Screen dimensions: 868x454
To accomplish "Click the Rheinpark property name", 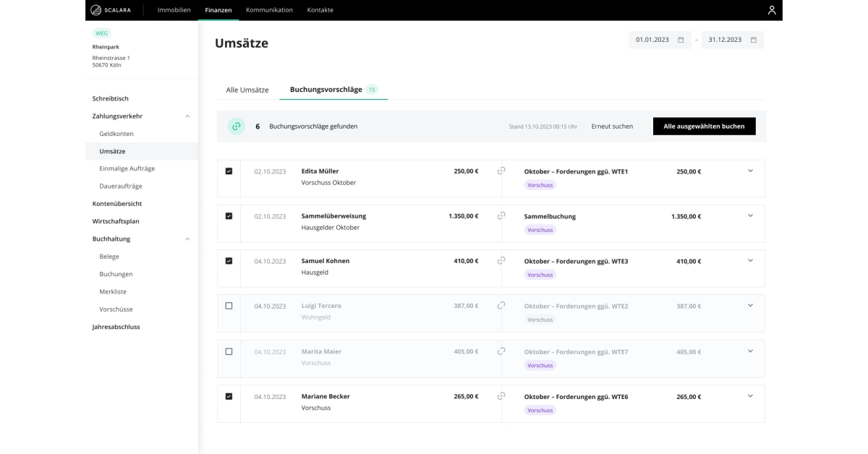I will (106, 47).
